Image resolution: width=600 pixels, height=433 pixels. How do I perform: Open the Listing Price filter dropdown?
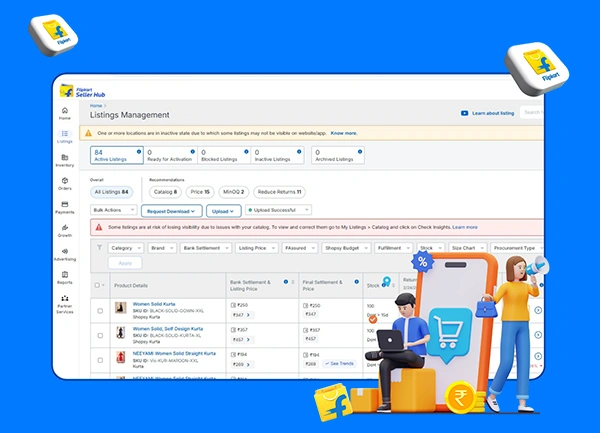[x=256, y=248]
